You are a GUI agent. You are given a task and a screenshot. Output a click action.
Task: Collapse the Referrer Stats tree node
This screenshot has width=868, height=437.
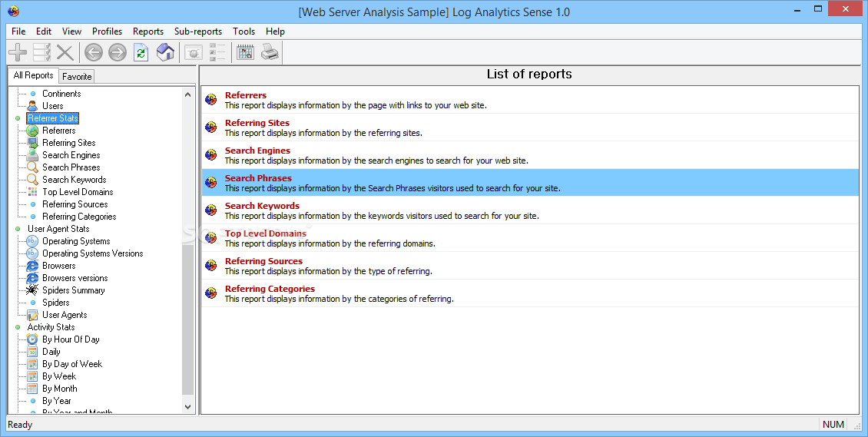pyautogui.click(x=18, y=118)
